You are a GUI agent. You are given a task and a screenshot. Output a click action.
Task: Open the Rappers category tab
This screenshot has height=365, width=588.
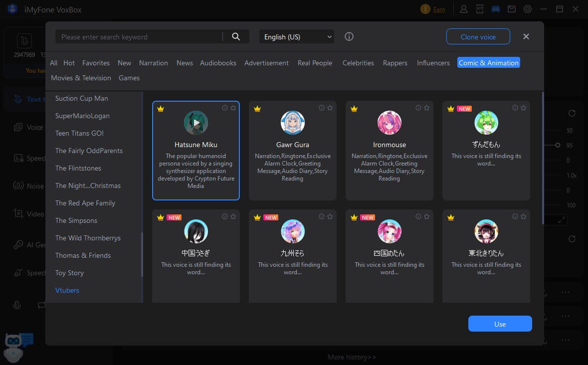[x=395, y=63]
